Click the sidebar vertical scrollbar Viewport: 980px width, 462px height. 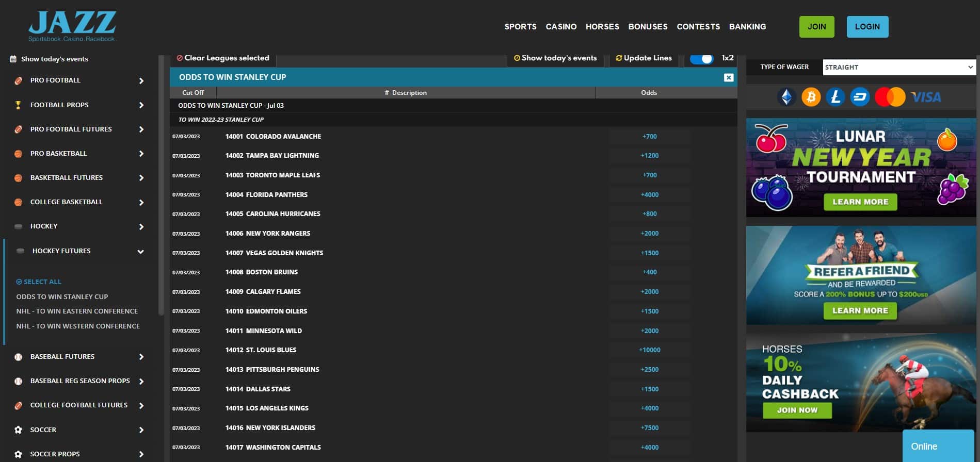coord(161,186)
